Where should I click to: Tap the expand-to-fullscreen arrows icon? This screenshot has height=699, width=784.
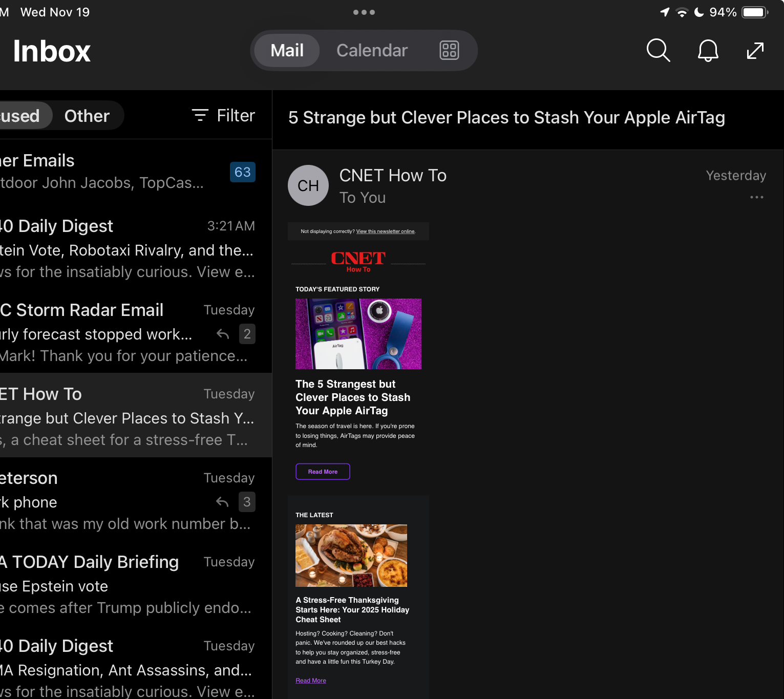(755, 50)
